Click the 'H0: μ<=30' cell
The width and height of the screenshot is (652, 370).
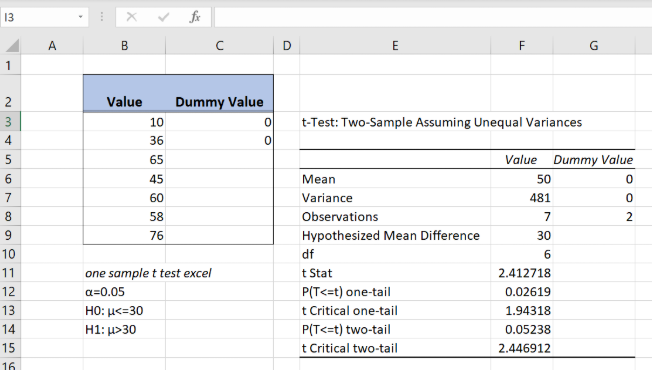point(124,311)
